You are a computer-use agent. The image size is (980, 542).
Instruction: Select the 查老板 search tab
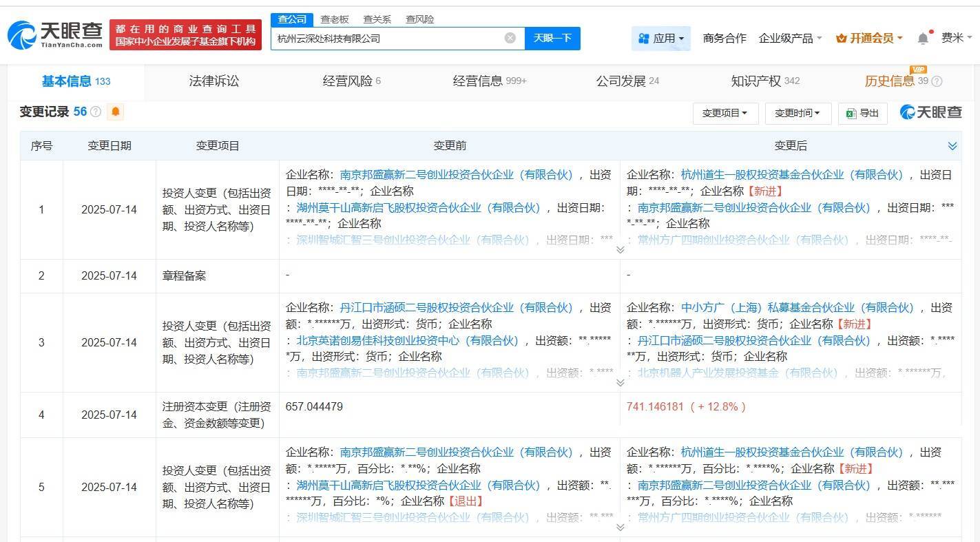[x=335, y=19]
